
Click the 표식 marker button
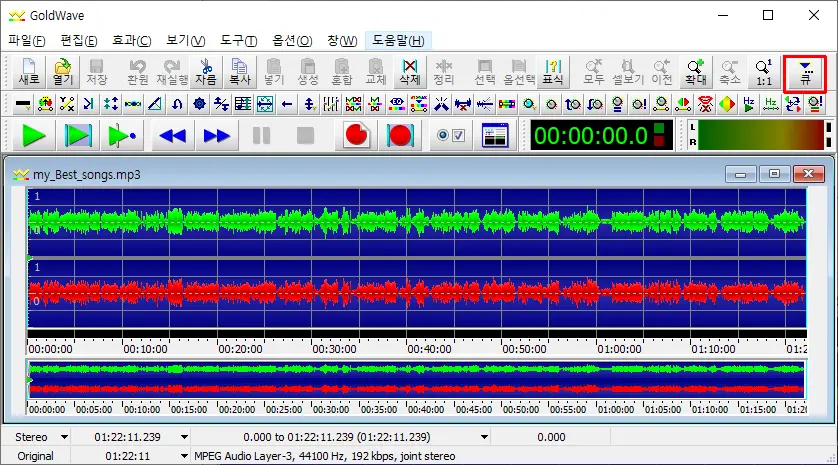pyautogui.click(x=553, y=72)
